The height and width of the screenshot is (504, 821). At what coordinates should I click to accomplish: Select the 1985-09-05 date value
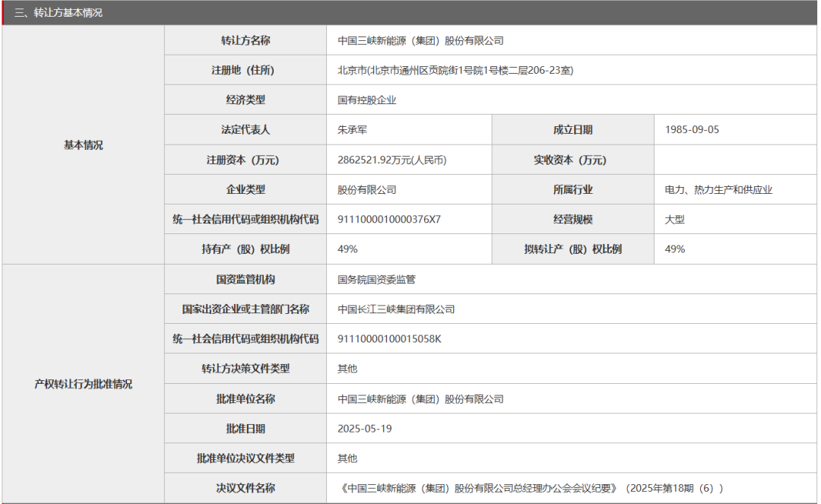(x=692, y=130)
